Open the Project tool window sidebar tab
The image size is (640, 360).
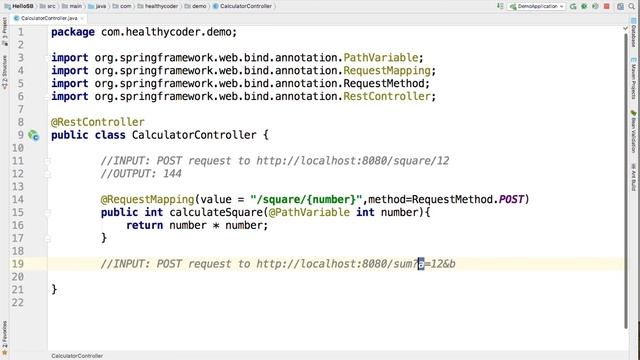[4, 31]
